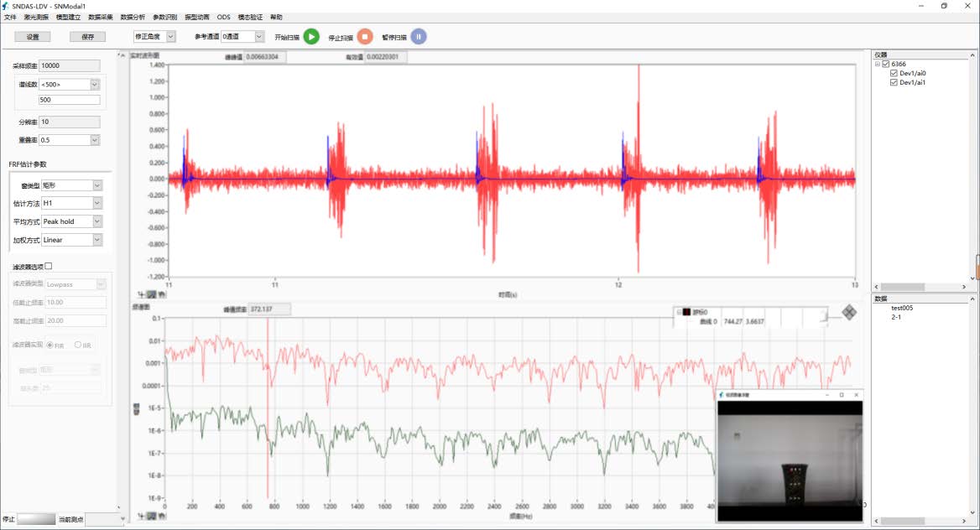This screenshot has height=530, width=980.
Task: Open the 数据分析 menu
Action: (x=133, y=17)
